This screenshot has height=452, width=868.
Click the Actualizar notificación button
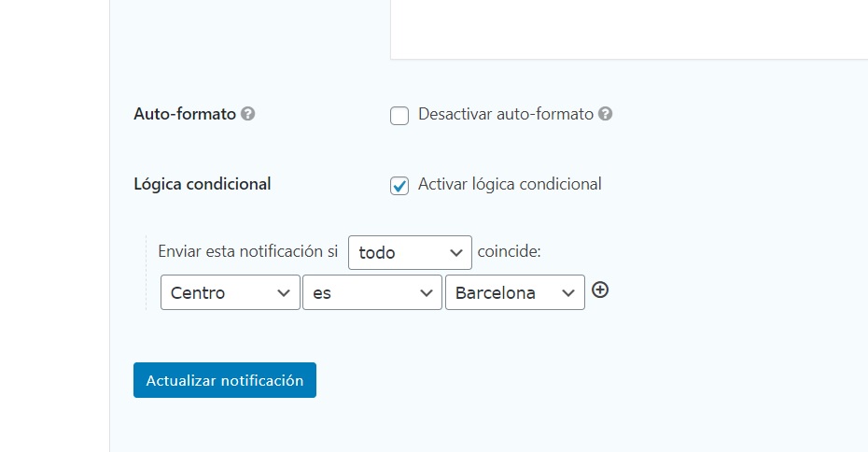pyautogui.click(x=225, y=380)
